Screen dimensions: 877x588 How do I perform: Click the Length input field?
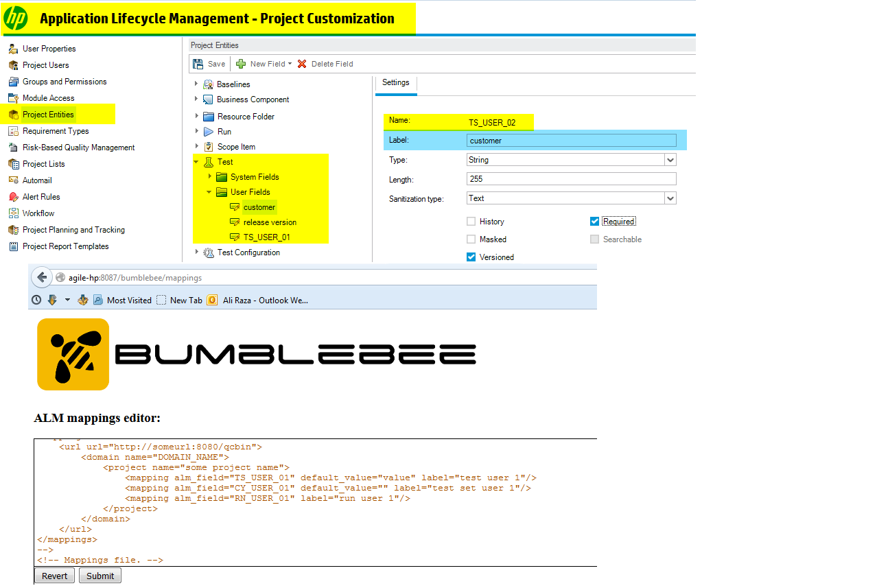(x=571, y=179)
